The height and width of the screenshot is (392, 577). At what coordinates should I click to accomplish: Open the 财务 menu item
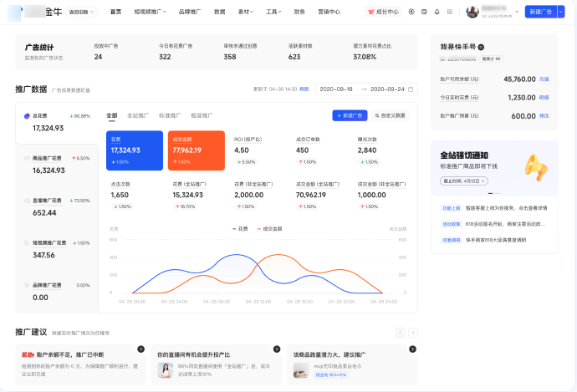(x=299, y=12)
